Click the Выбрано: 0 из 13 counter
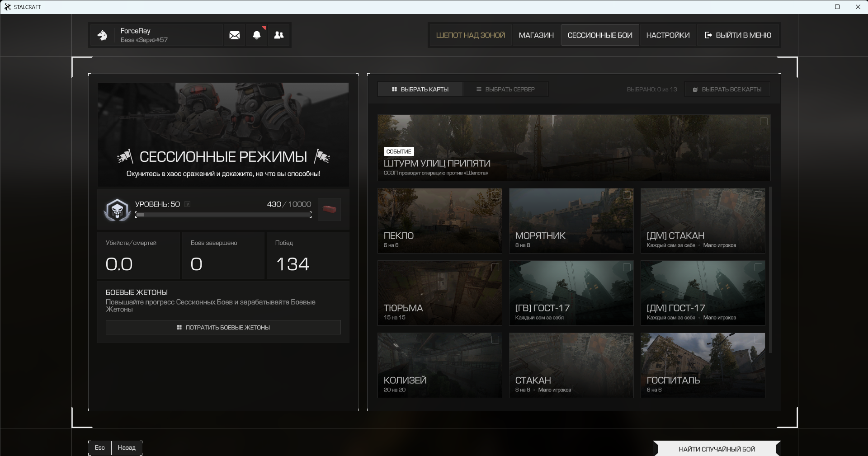868x456 pixels. click(x=652, y=89)
